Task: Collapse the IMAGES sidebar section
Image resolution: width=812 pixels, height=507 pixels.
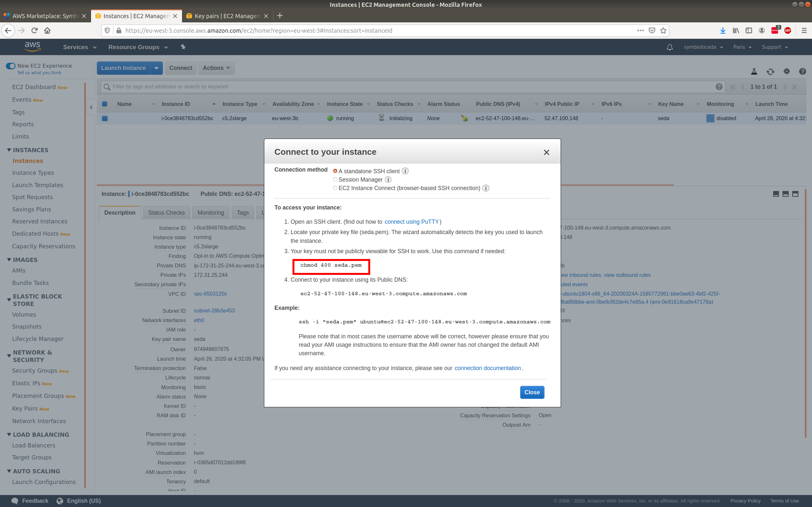Action: tap(9, 260)
